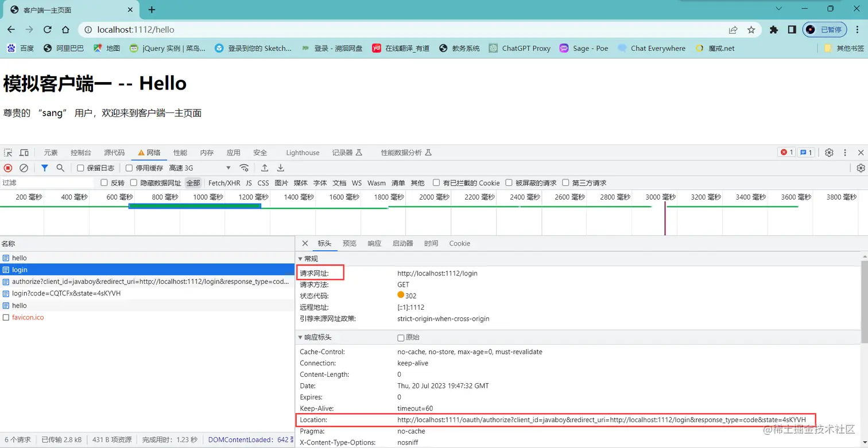
Task: Open the 已暂停 profile button
Action: point(824,30)
